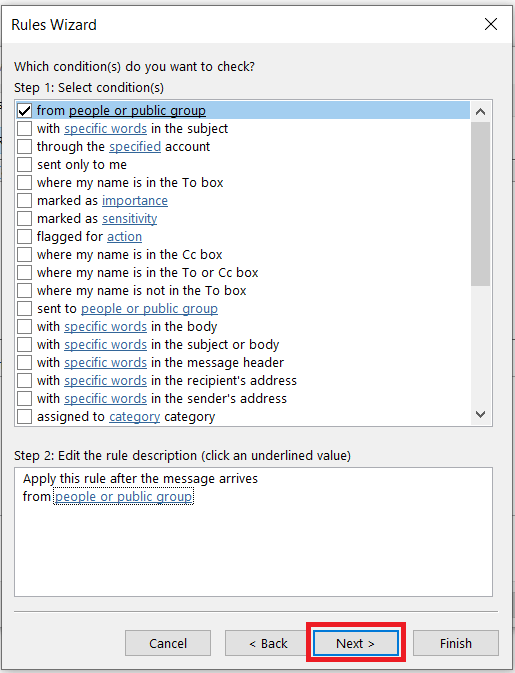The image size is (515, 673).
Task: Check "sent only to me" condition
Action: (x=24, y=165)
